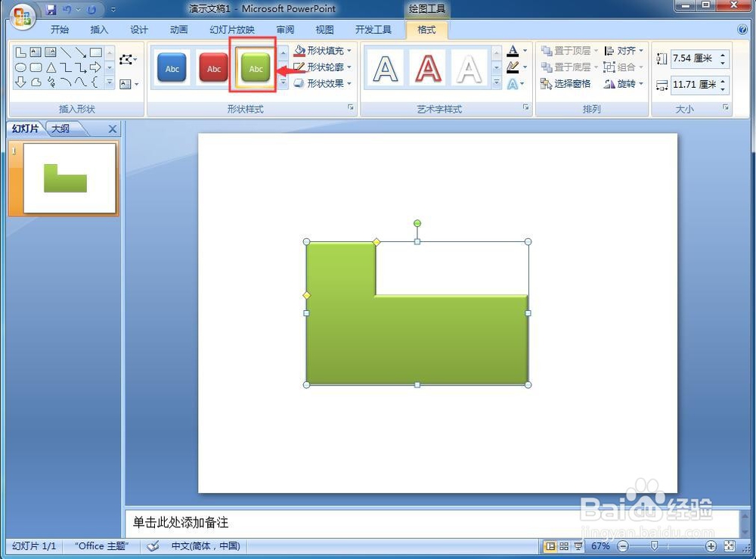Choose the arrow line shape

tap(81, 52)
